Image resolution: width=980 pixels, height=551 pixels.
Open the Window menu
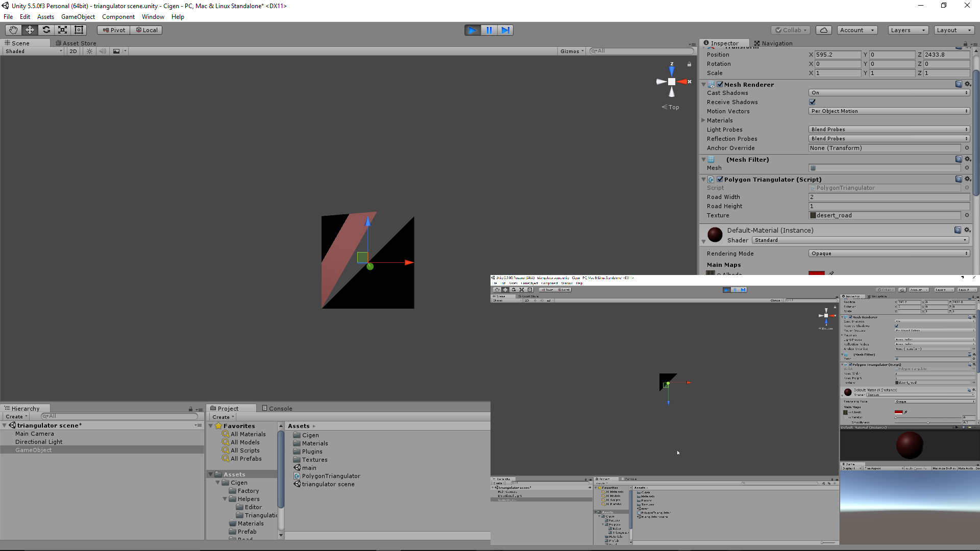(153, 17)
